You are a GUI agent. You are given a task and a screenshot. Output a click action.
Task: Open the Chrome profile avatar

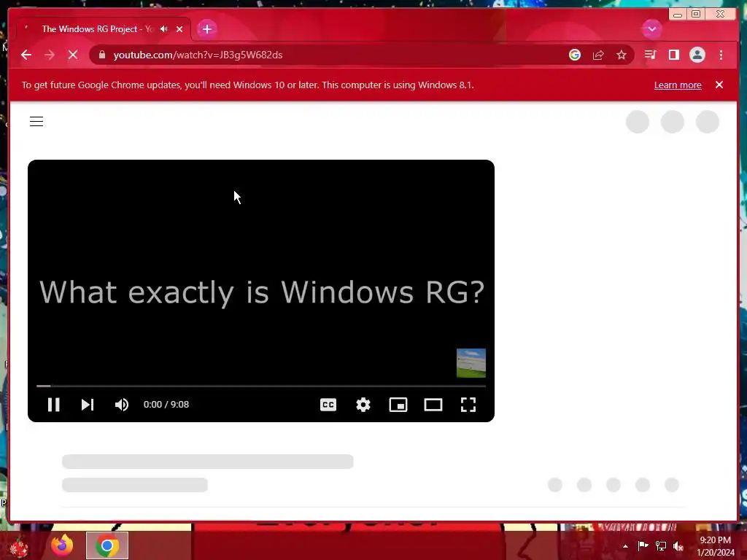697,55
